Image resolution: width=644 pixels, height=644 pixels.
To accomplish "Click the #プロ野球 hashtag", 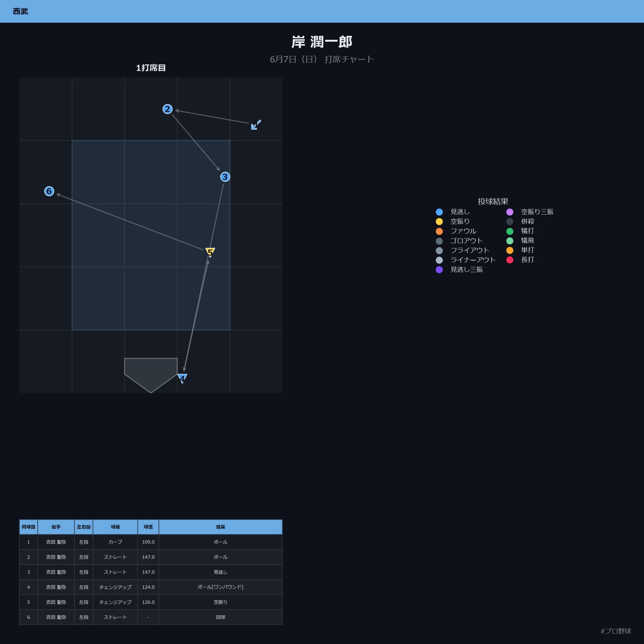I will [616, 631].
